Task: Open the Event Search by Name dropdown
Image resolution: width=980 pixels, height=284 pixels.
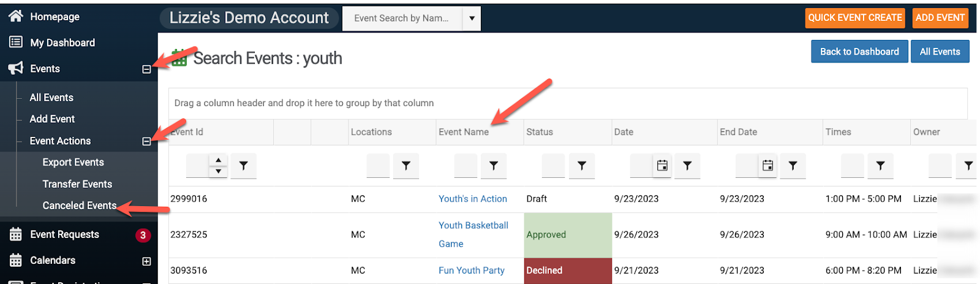Action: pos(472,18)
